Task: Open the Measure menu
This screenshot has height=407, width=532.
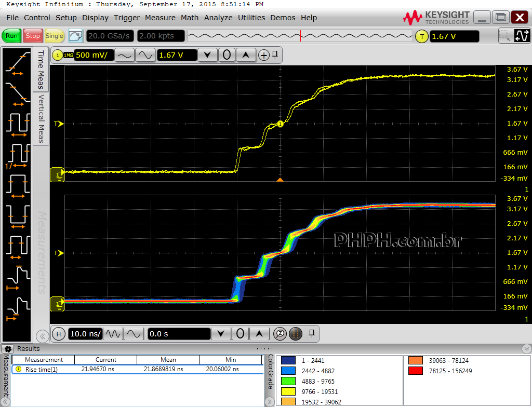Action: pos(160,18)
